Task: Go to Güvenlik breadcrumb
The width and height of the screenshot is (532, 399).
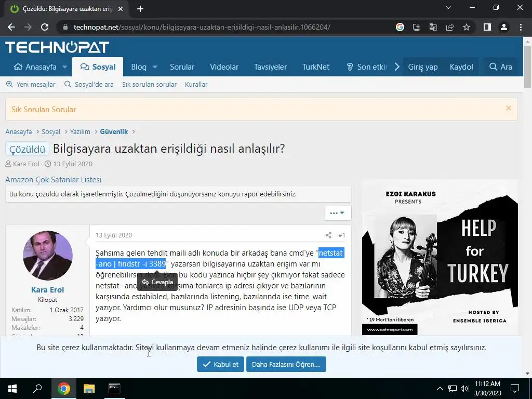Action: (114, 131)
